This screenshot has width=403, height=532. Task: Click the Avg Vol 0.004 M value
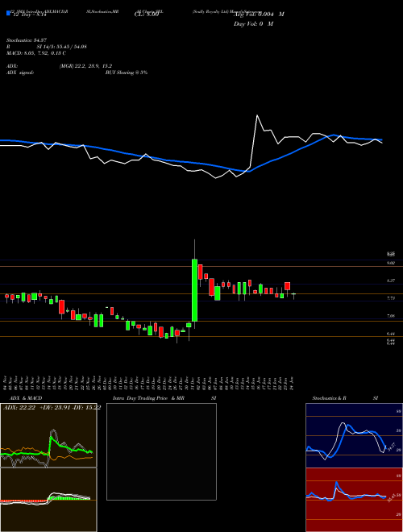click(x=259, y=15)
